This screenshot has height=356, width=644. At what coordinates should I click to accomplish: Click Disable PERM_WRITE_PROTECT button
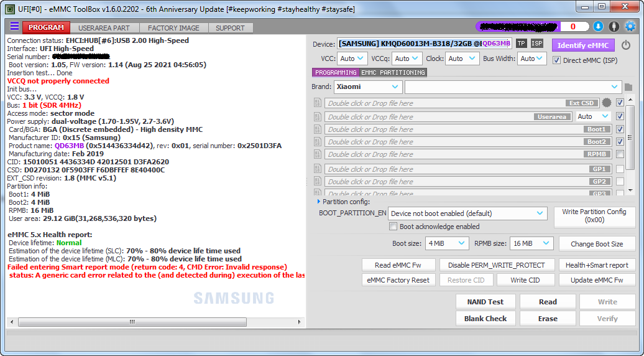pos(497,265)
